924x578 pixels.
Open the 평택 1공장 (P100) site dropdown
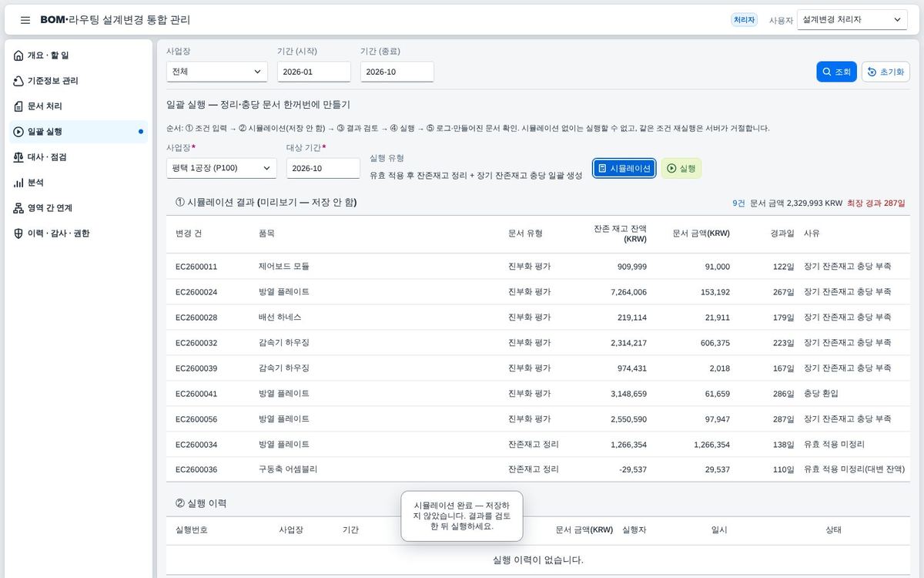coord(222,168)
